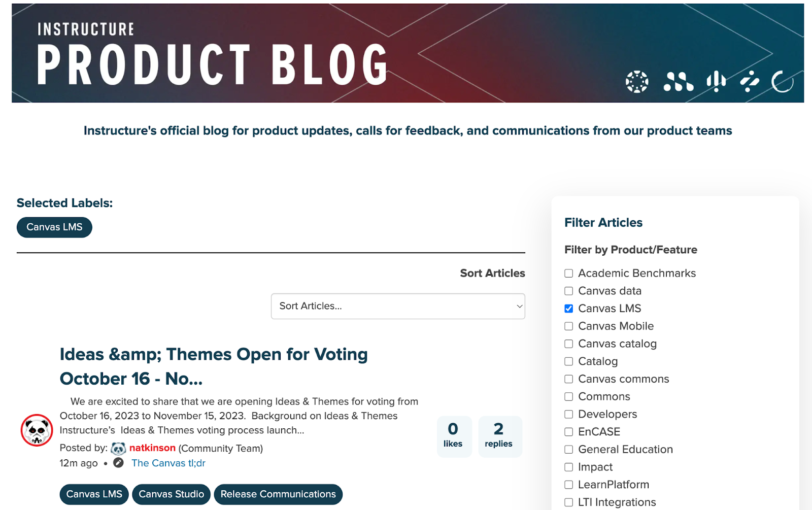812x510 pixels.
Task: Click the LearnPlatform circle icon in banner
Action: click(x=783, y=82)
